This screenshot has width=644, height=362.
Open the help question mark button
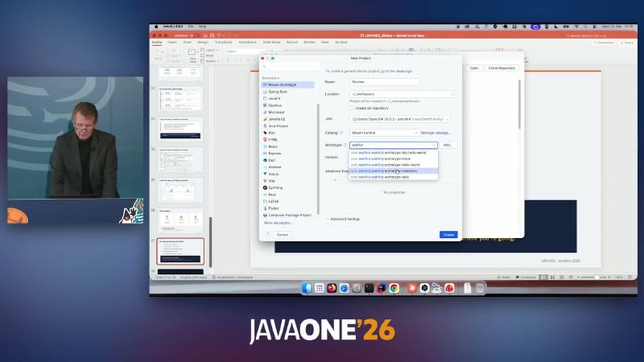pos(267,235)
